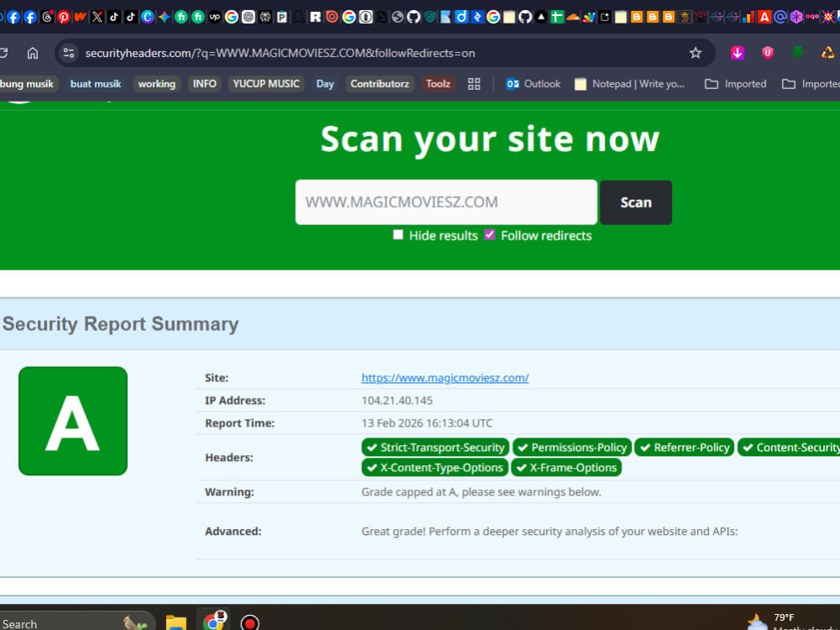This screenshot has width=840, height=630.
Task: Open the pink download arrow extension
Action: (738, 52)
